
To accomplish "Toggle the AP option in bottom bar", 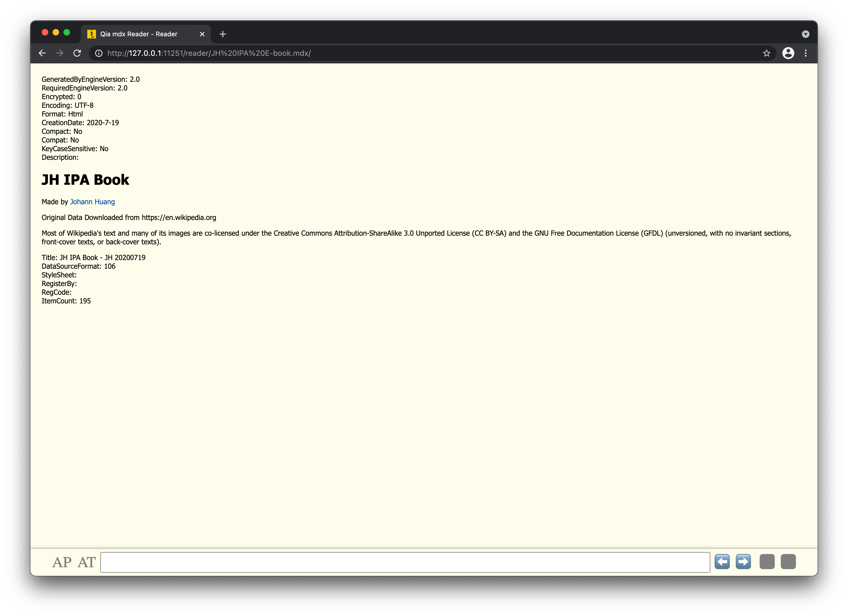I will pos(62,562).
